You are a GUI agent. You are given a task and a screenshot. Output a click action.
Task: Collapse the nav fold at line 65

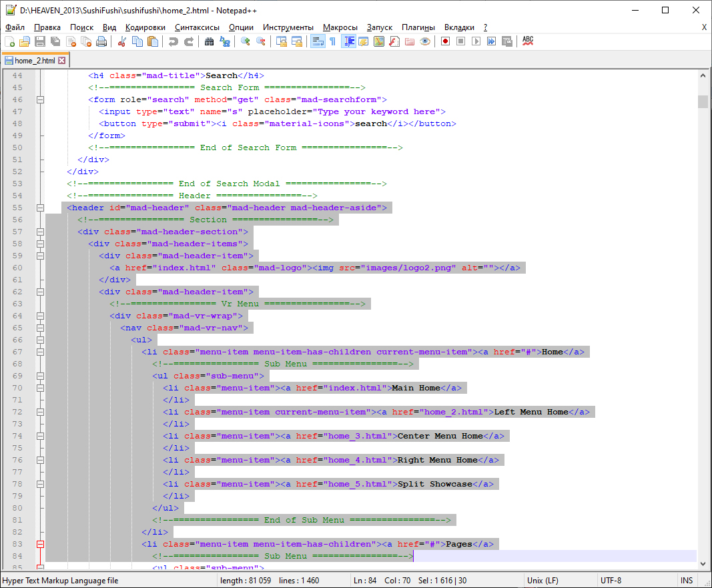click(41, 328)
